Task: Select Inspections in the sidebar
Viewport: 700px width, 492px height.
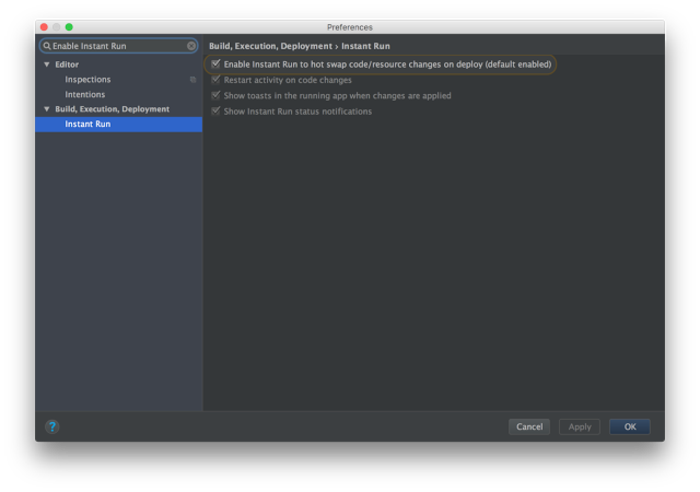Action: click(88, 79)
